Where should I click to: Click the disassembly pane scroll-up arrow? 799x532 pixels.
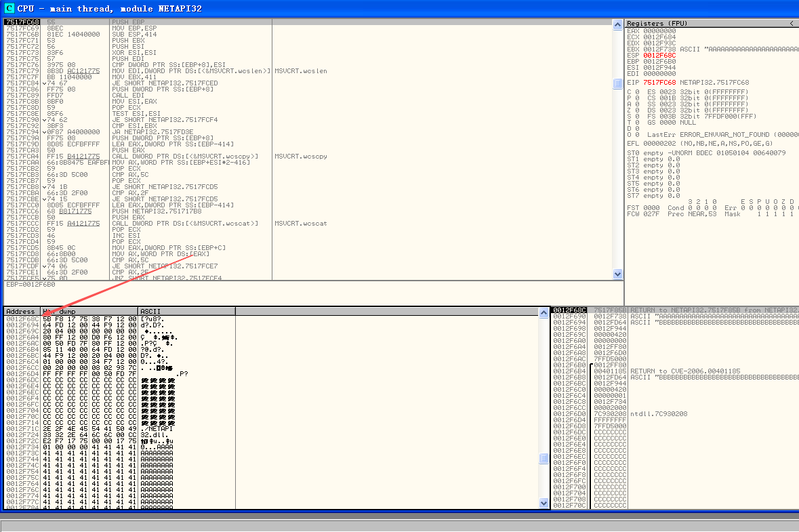[x=617, y=24]
